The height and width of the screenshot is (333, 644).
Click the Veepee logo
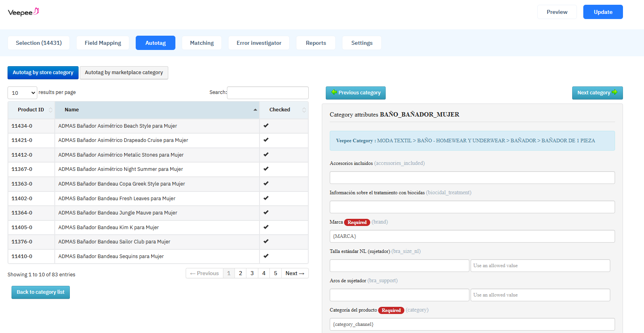coord(23,12)
